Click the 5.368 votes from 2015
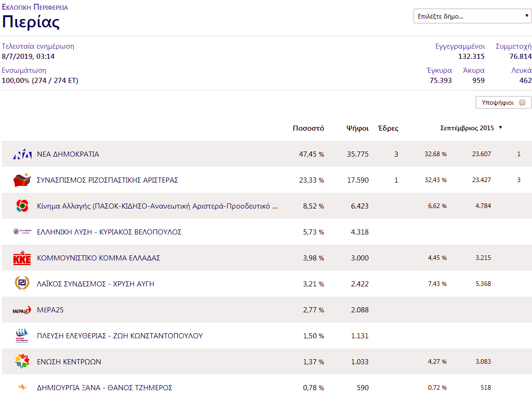The height and width of the screenshot is (399, 532). pyautogui.click(x=483, y=284)
